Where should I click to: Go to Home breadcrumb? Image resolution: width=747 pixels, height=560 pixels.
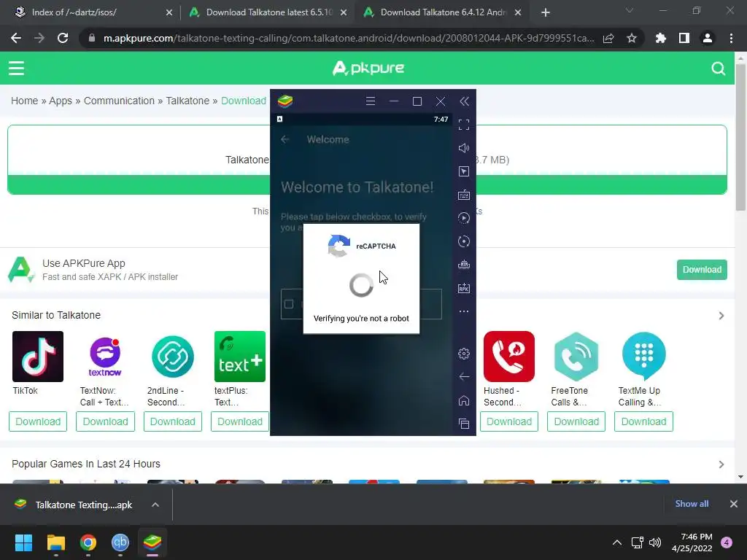[24, 101]
